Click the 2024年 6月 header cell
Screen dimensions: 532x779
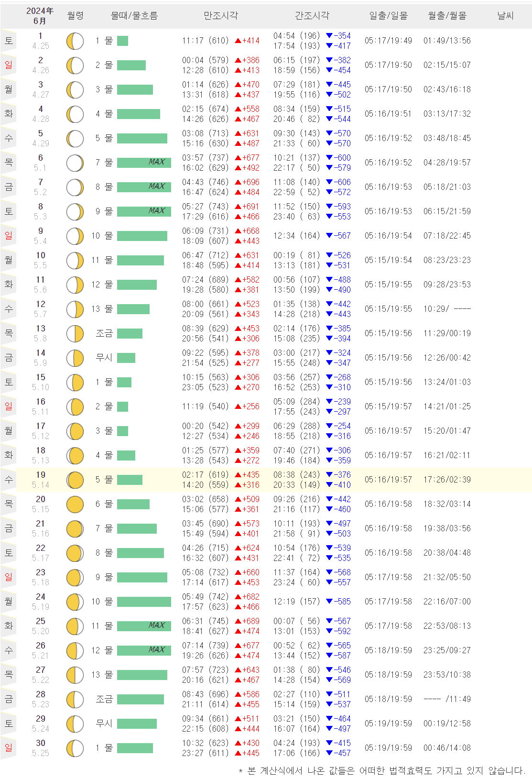[x=40, y=16]
